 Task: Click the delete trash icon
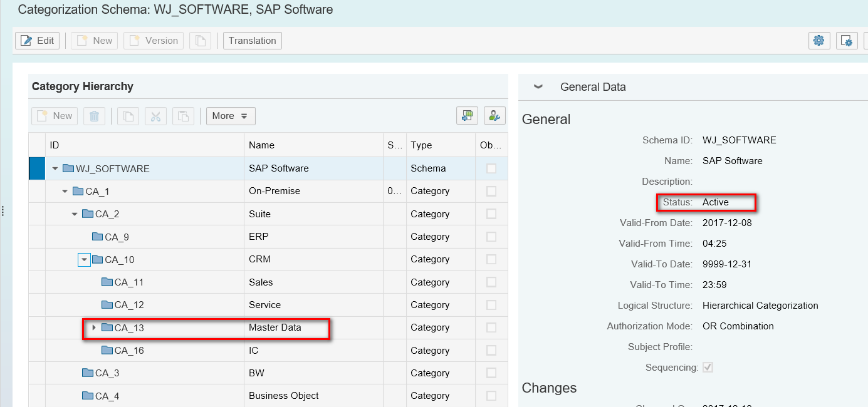tap(94, 116)
